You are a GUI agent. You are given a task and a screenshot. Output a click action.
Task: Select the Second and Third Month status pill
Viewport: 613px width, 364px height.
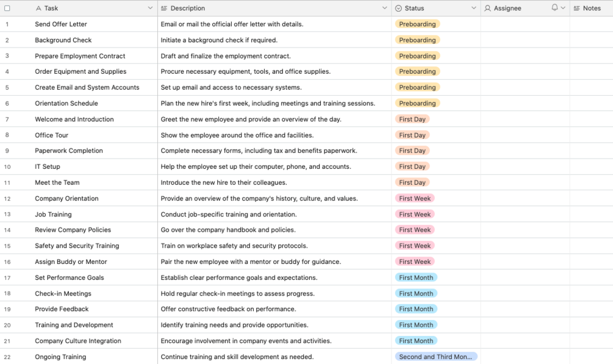coord(436,357)
